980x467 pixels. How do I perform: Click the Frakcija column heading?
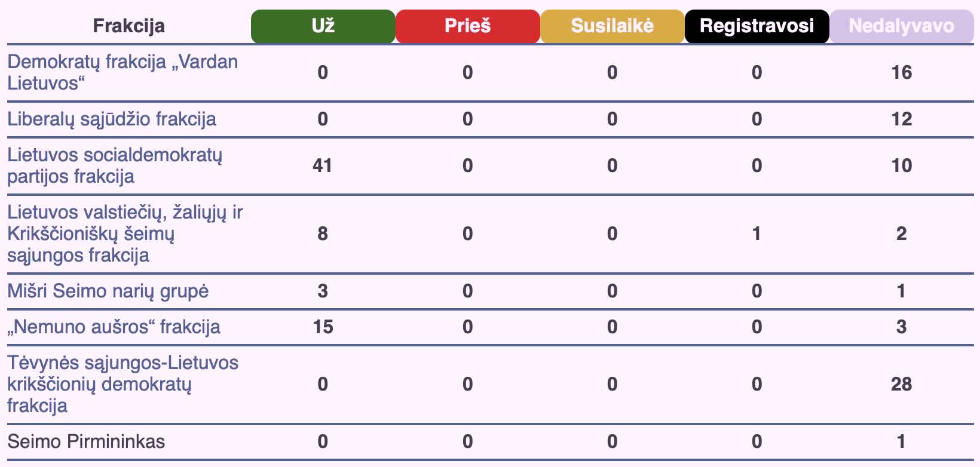coord(128,26)
